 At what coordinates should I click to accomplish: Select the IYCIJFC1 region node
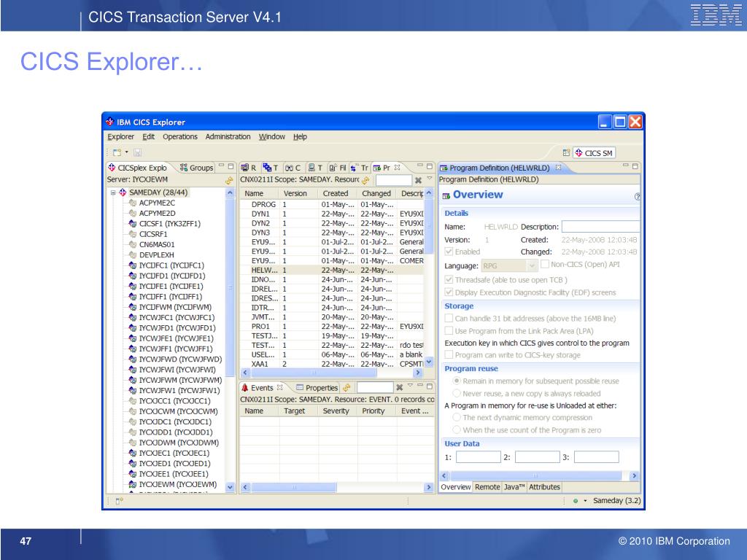[x=171, y=265]
